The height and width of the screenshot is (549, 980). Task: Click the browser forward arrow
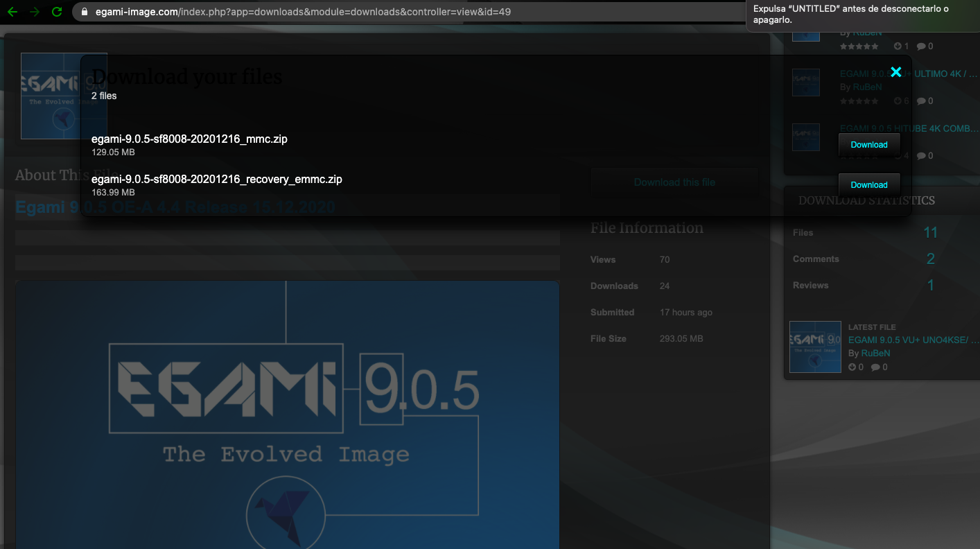[35, 12]
